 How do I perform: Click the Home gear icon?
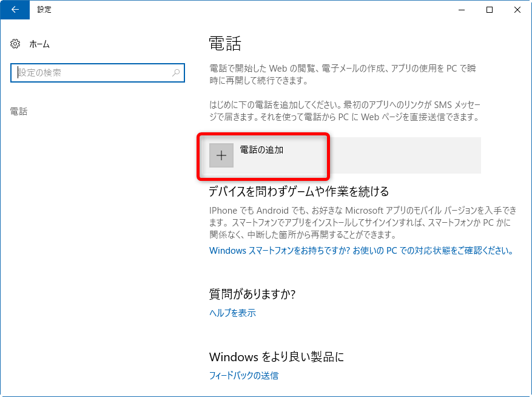point(15,44)
